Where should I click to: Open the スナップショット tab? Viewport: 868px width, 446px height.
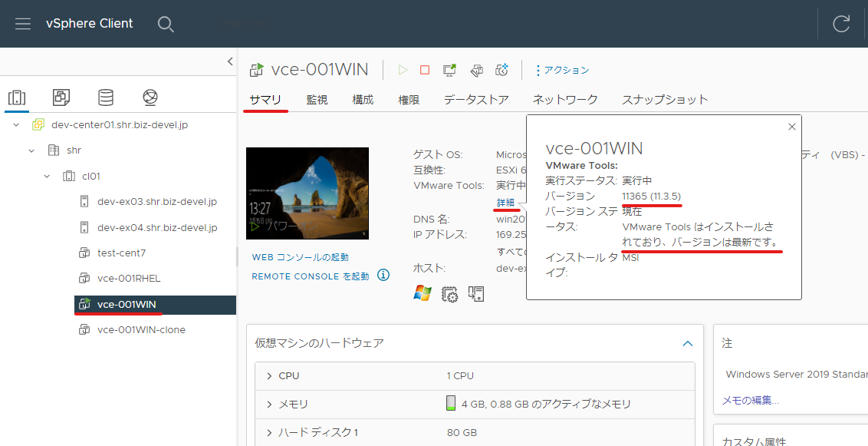pyautogui.click(x=665, y=100)
